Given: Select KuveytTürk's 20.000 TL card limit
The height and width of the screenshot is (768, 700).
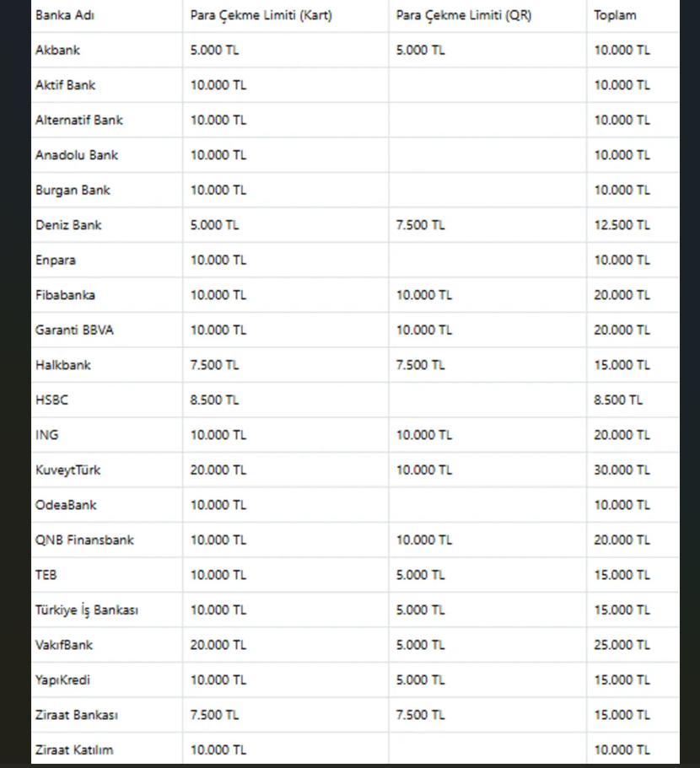Looking at the screenshot, I should 218,470.
